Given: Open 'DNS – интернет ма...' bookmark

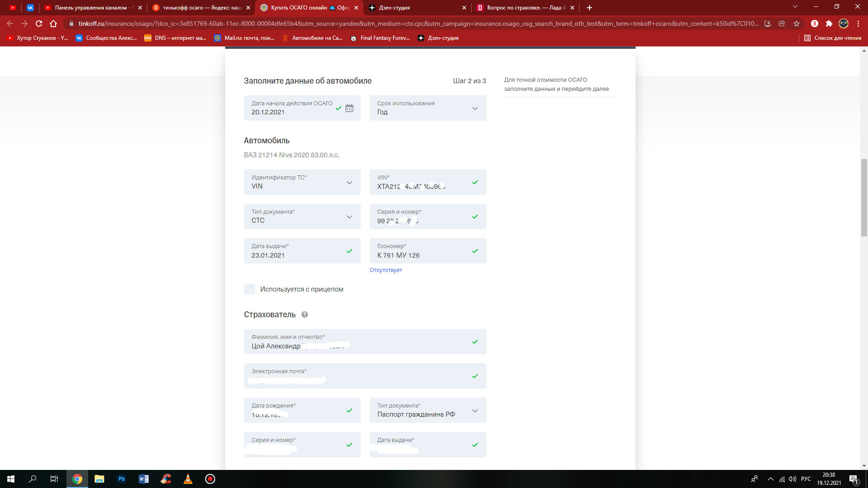Looking at the screenshot, I should (175, 38).
